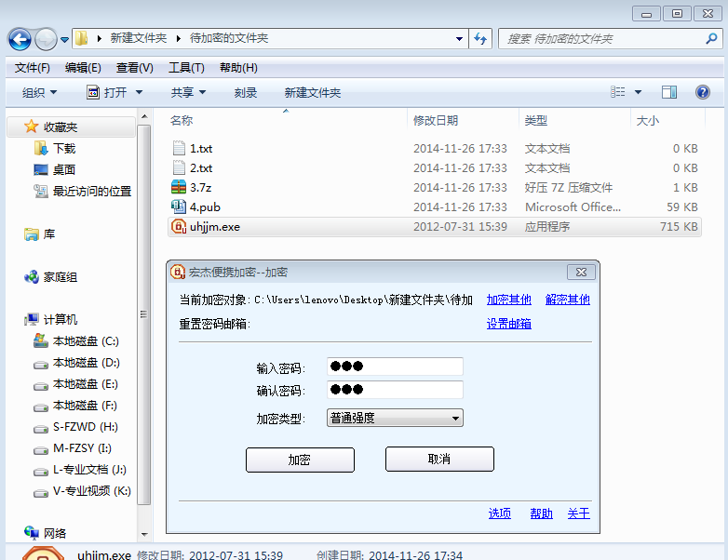728x560 pixels.
Task: Click the search magnifier icon
Action: (x=711, y=39)
